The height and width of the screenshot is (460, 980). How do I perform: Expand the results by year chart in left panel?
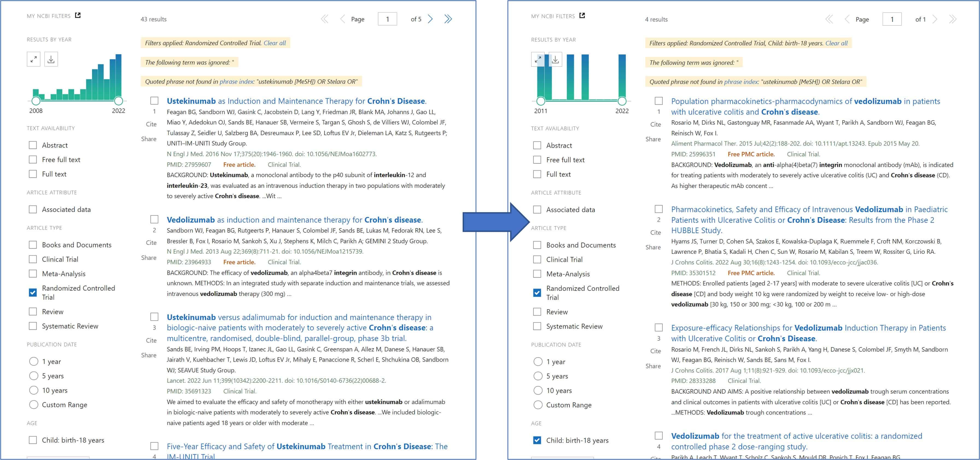(x=33, y=59)
